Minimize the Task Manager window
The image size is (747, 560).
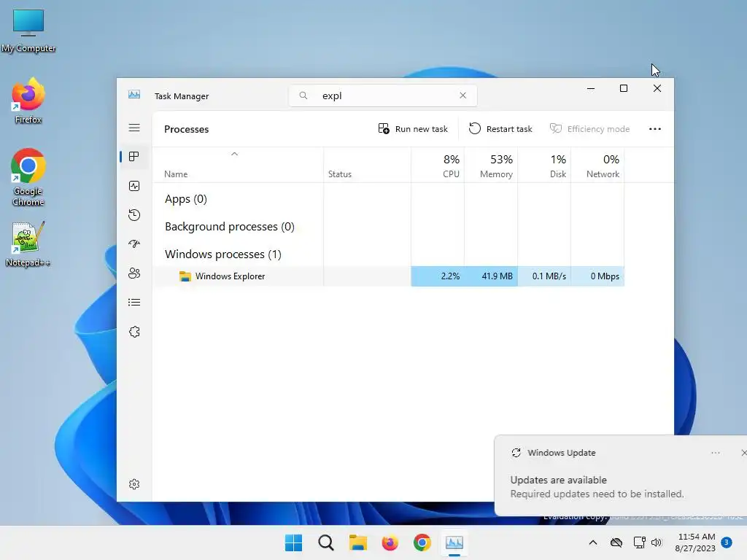(x=591, y=88)
